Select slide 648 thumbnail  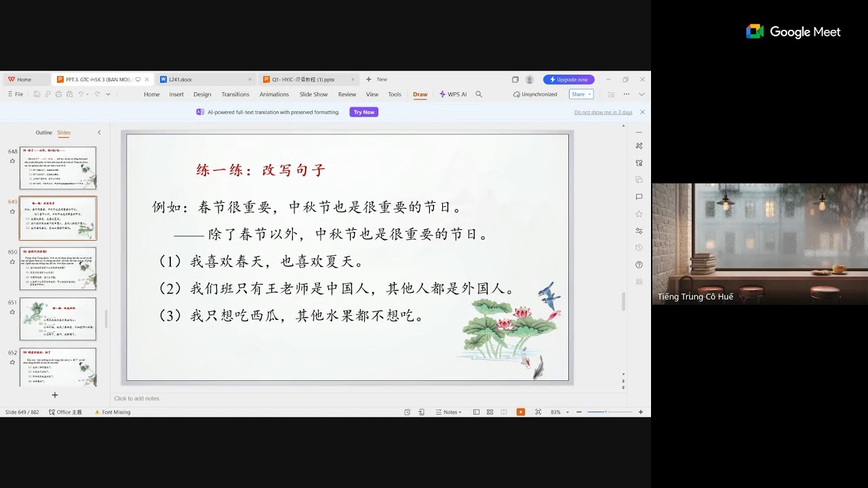[x=58, y=168]
